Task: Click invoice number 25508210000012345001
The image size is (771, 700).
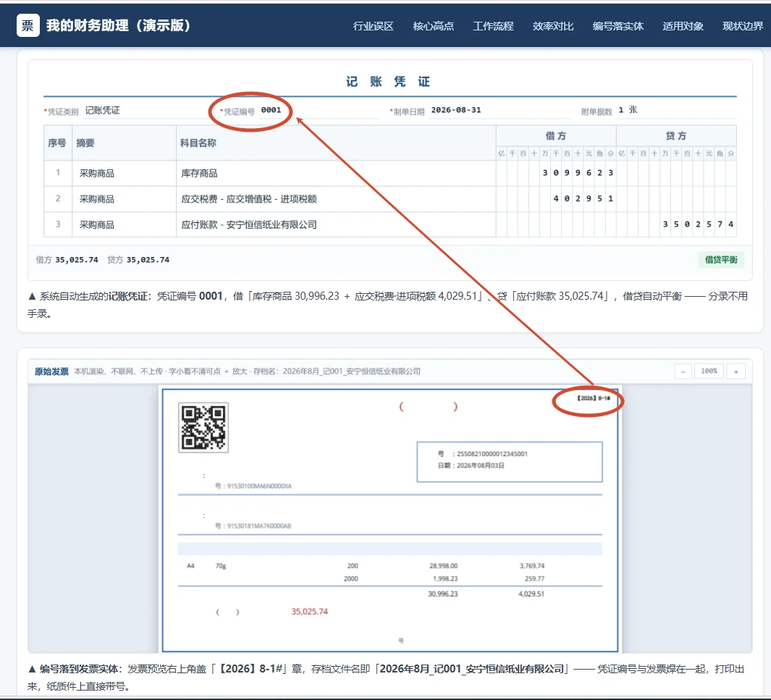Action: coord(492,454)
